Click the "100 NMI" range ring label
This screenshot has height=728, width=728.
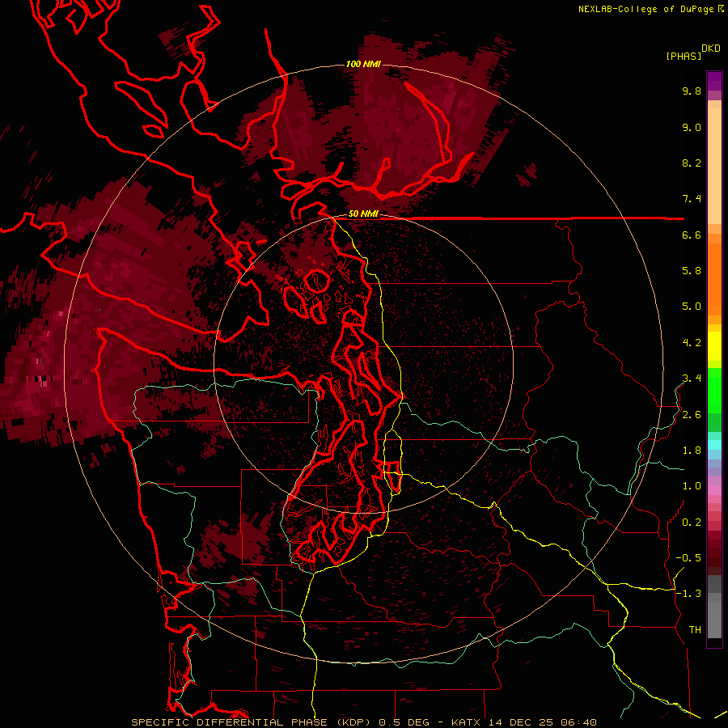363,64
